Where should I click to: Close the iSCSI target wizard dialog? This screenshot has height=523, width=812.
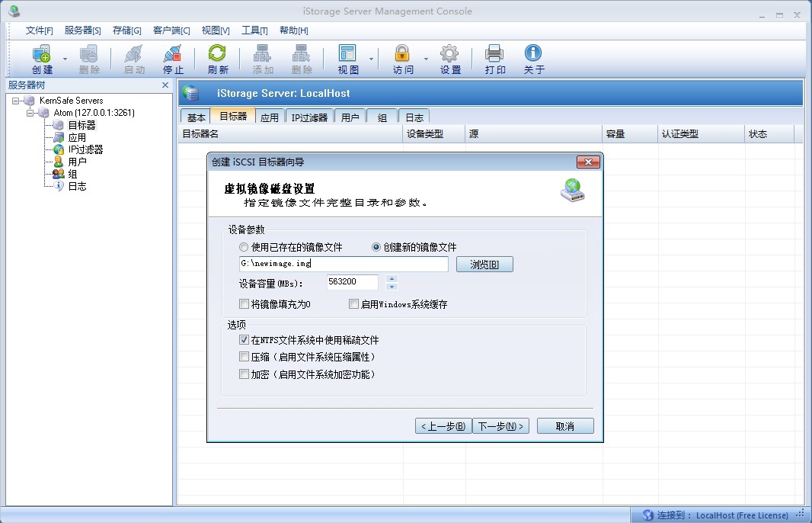pyautogui.click(x=588, y=162)
